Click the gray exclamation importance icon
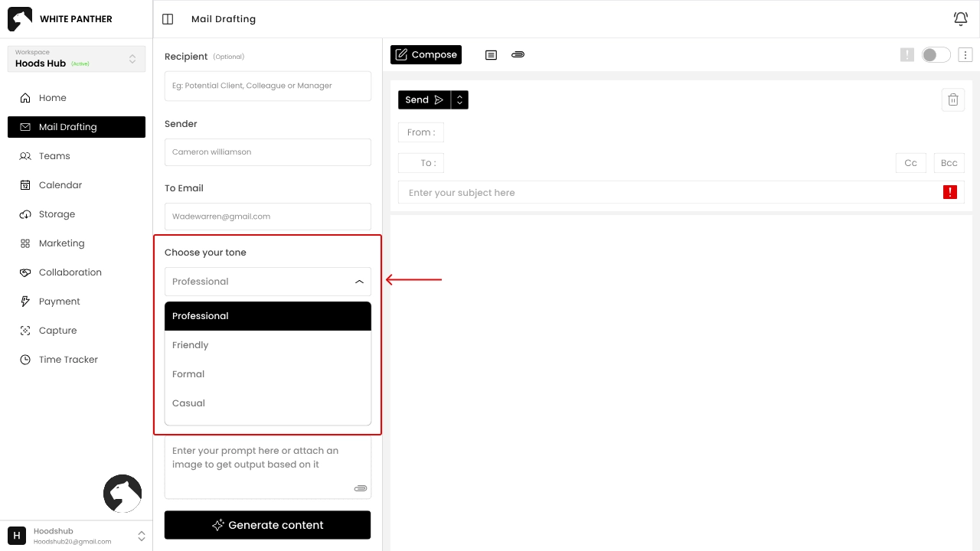 906,55
